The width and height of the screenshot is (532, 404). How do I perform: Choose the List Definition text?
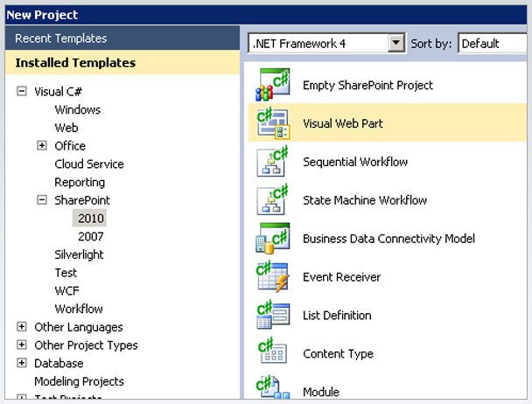coord(337,316)
